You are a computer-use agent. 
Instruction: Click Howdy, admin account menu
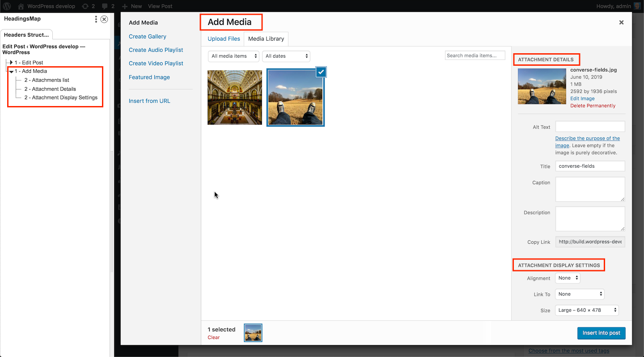[619, 6]
